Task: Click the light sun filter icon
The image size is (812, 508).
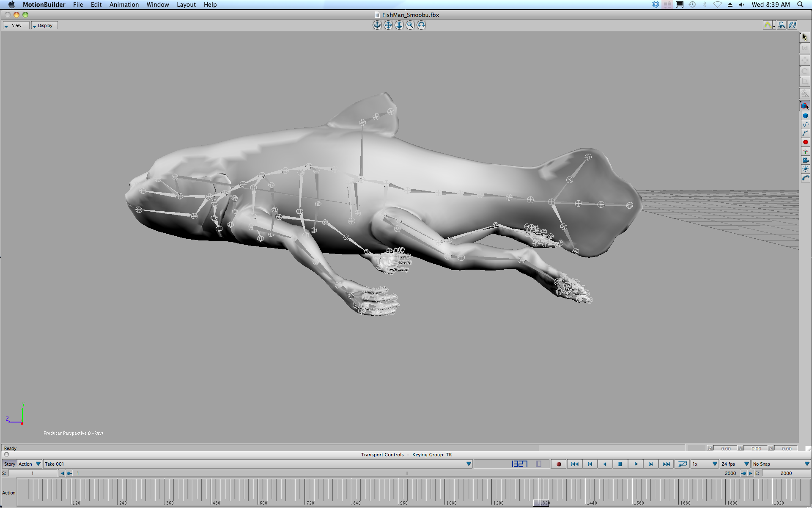Action: click(x=805, y=169)
